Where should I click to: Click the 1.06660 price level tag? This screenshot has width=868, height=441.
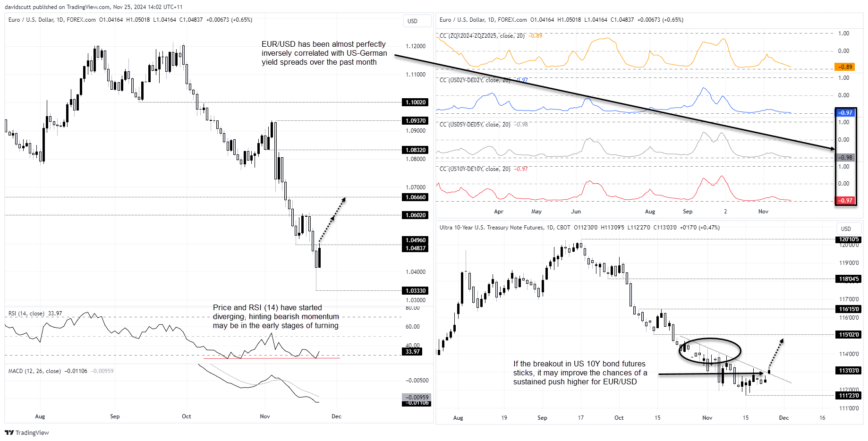point(415,197)
